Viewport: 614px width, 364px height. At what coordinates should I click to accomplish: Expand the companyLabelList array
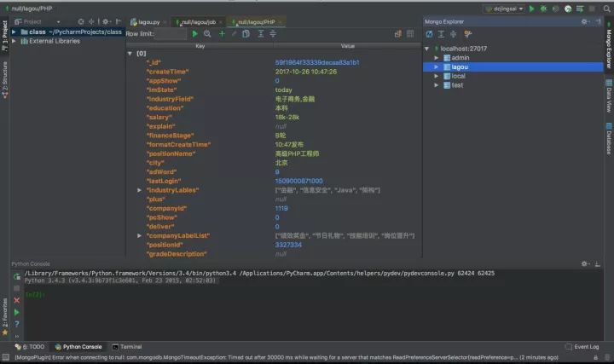coord(139,235)
